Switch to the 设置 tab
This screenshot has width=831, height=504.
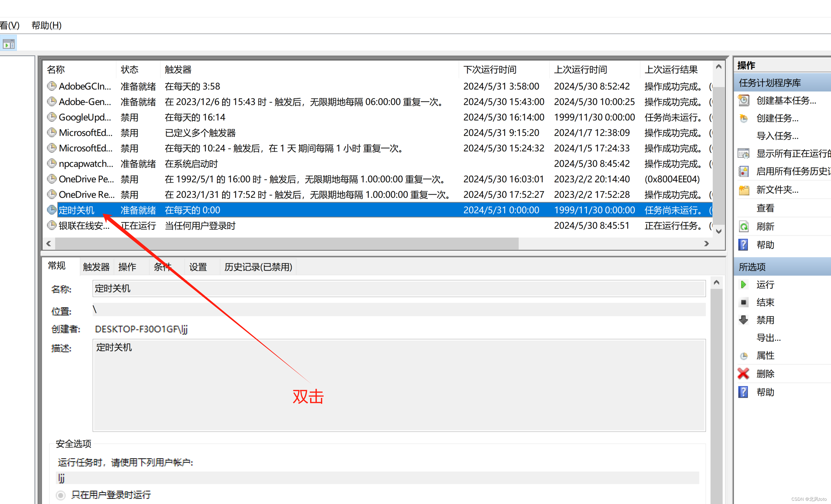pos(198,267)
